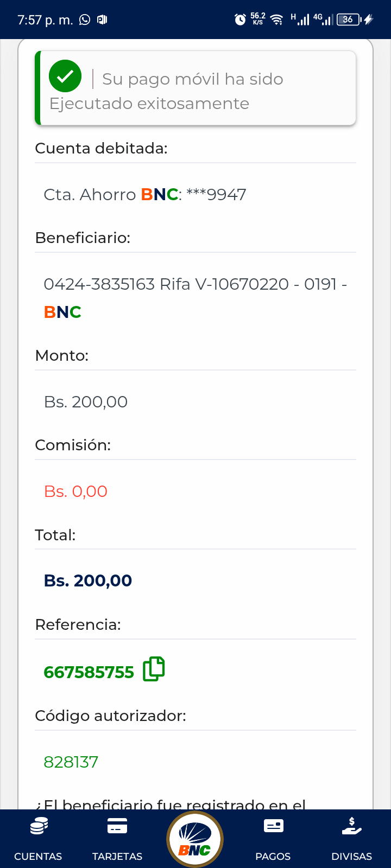Tap the total amount Bs. 200,00
Viewport: 391px width, 868px height.
(88, 580)
